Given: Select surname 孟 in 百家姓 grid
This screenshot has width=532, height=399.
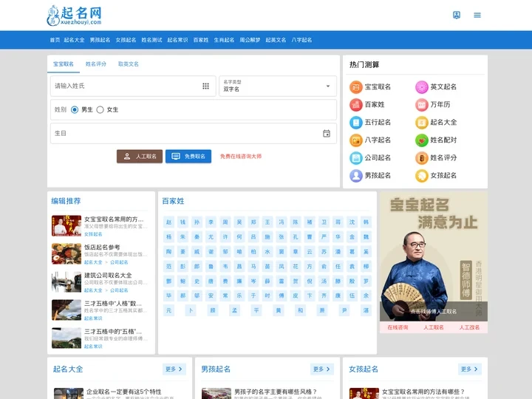Looking at the screenshot, I should [x=234, y=310].
